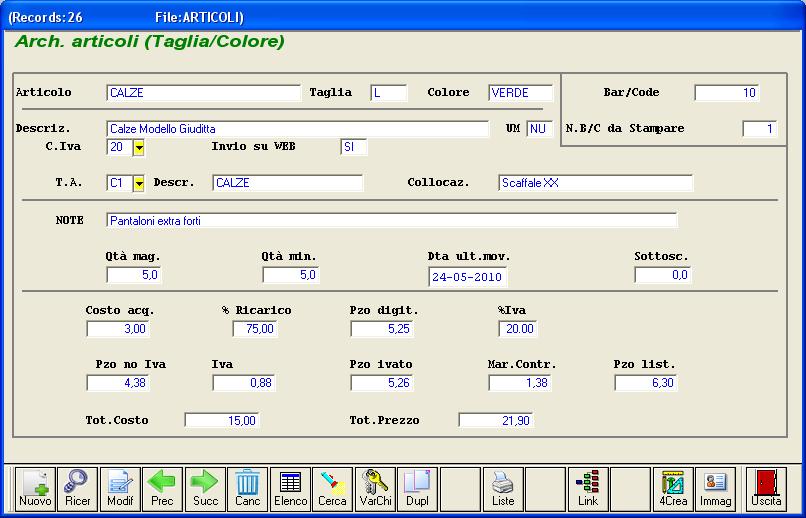Delete record using the Canc trash icon
The height and width of the screenshot is (518, 806).
click(x=248, y=489)
